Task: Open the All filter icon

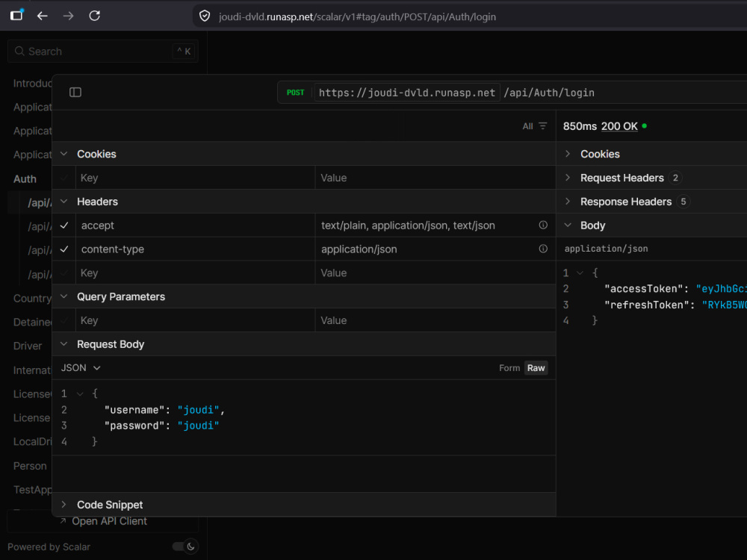Action: 542,126
